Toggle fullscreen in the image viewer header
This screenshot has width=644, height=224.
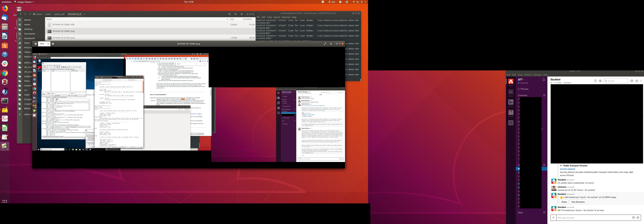[x=325, y=44]
